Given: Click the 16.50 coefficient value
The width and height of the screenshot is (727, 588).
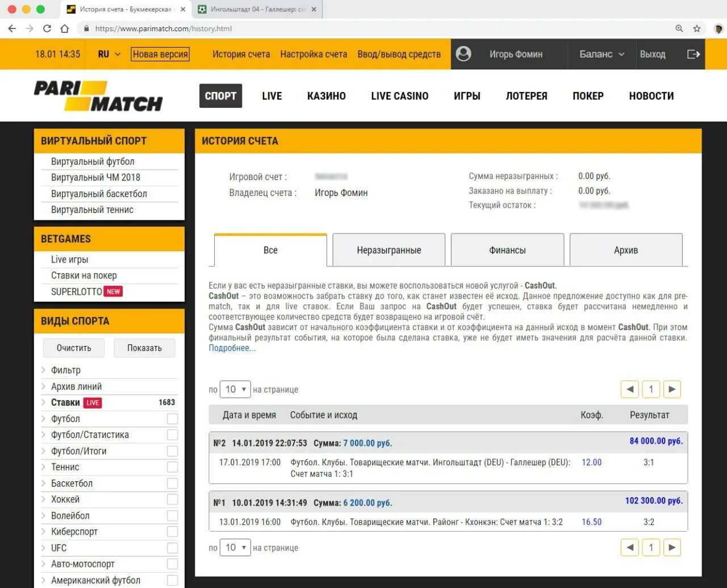Looking at the screenshot, I should tap(591, 522).
